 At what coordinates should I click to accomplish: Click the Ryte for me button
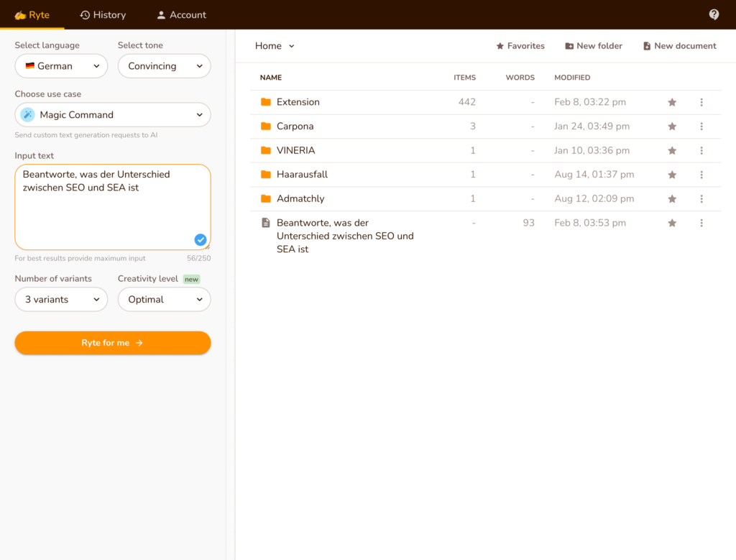pos(113,343)
